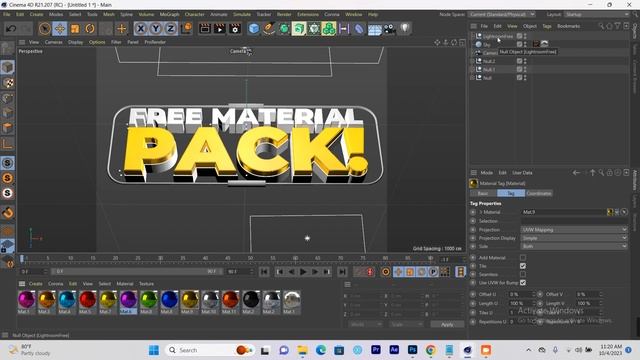The height and width of the screenshot is (360, 640).
Task: Add a Cube primitive object
Action: point(253,29)
